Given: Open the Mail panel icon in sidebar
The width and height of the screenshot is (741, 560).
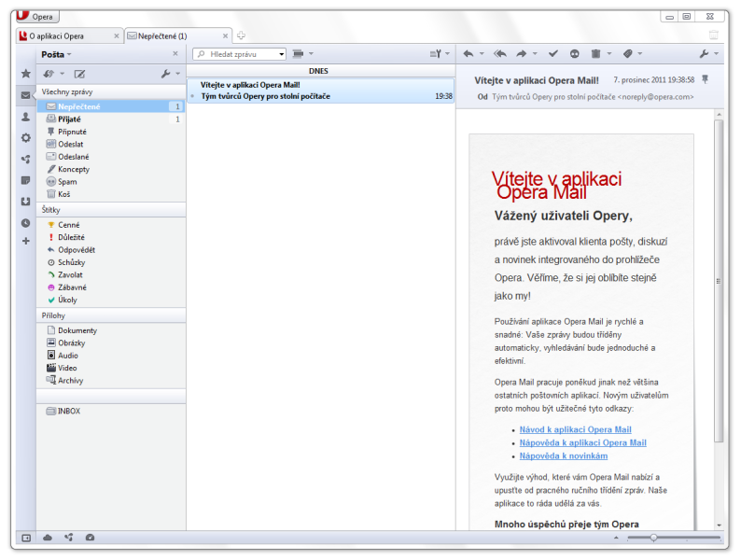Looking at the screenshot, I should (x=26, y=95).
